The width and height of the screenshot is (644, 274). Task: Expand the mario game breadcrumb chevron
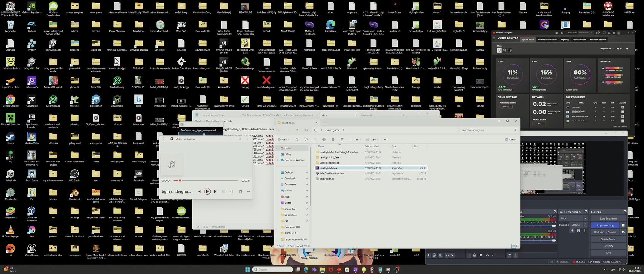[343, 130]
